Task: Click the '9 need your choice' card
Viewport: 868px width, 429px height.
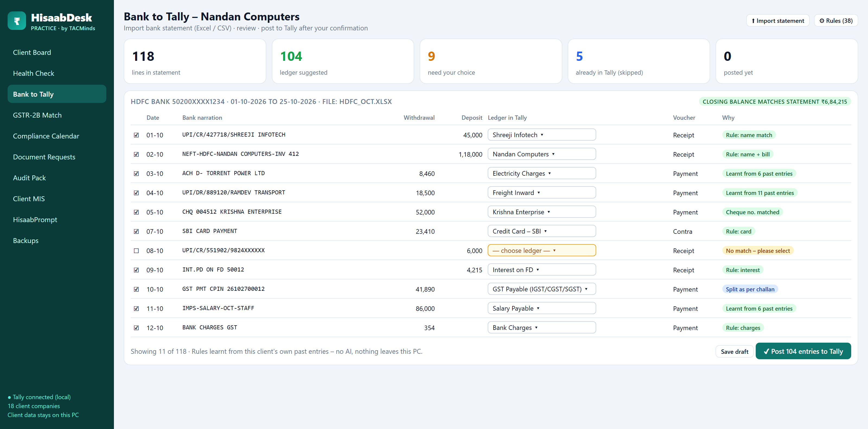Action: [x=491, y=61]
